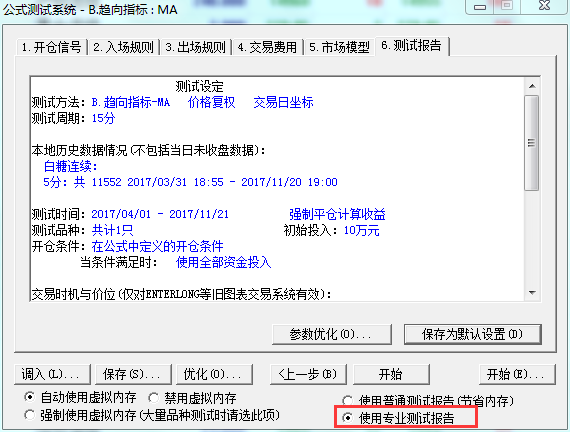Click the 交易日坐标 text
570x432 pixels.
click(283, 103)
